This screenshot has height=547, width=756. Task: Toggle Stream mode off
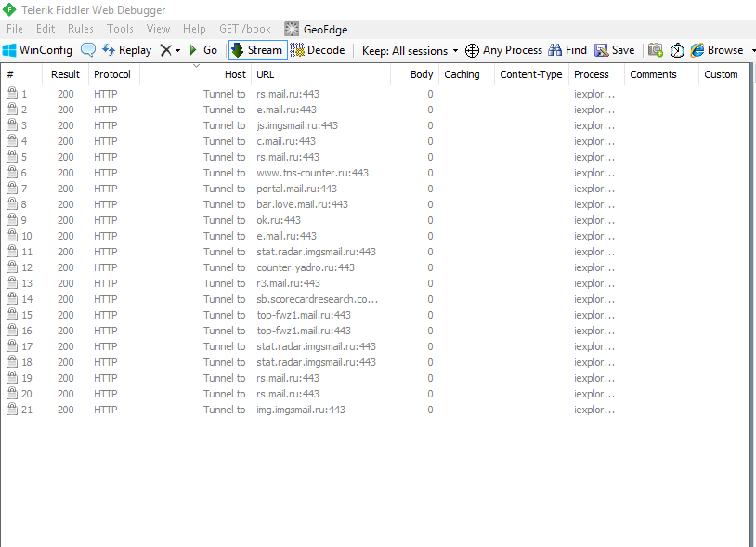(x=258, y=50)
